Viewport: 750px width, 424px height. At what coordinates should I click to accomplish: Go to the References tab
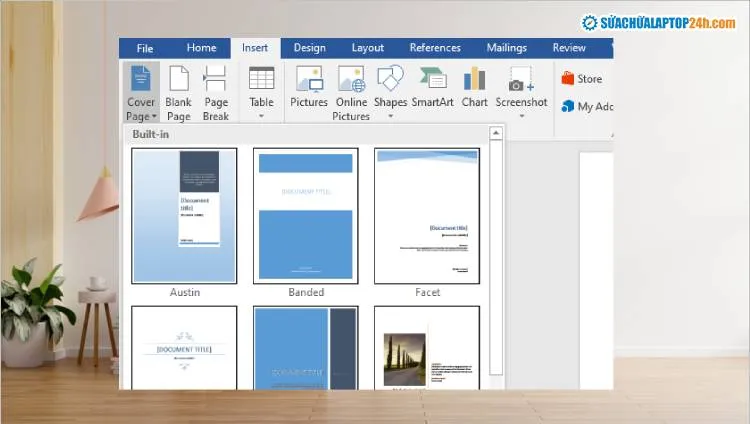[x=435, y=48]
